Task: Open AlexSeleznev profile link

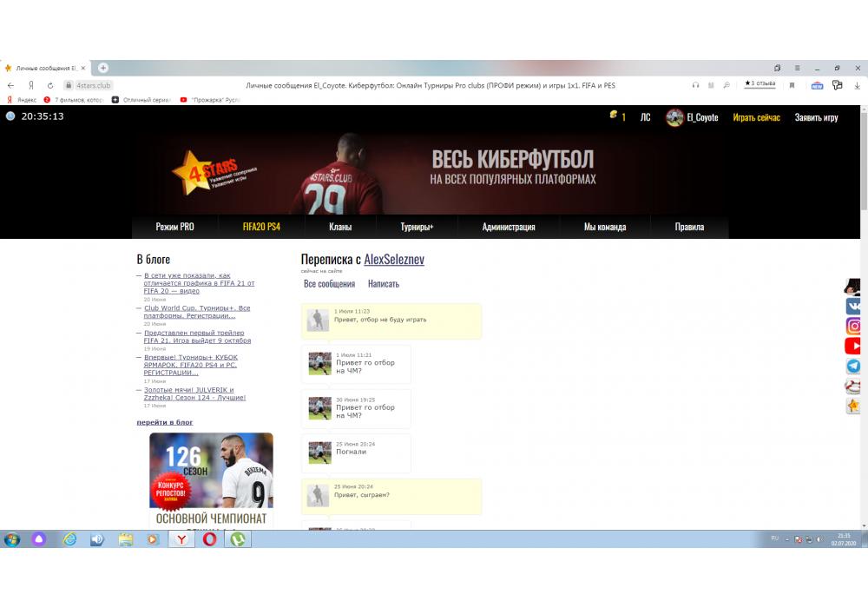Action: click(x=394, y=259)
